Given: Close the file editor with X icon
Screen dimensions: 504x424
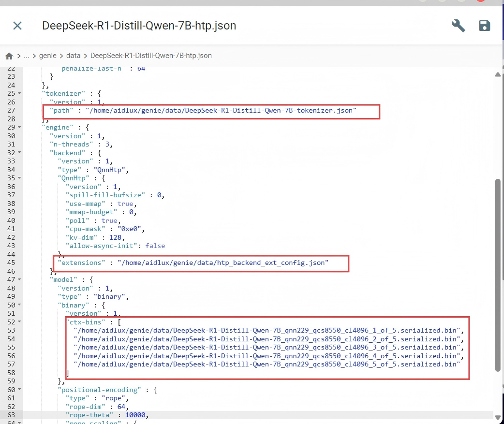Looking at the screenshot, I should coord(17,25).
